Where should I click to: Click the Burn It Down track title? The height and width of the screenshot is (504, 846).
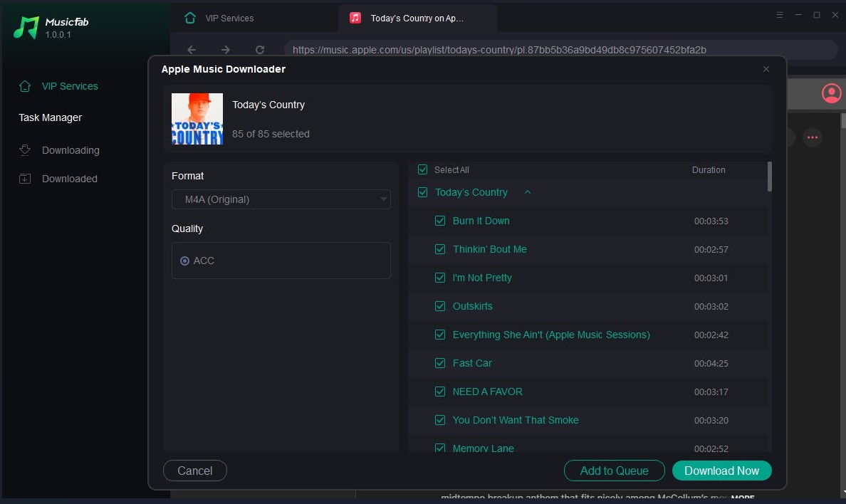[481, 221]
